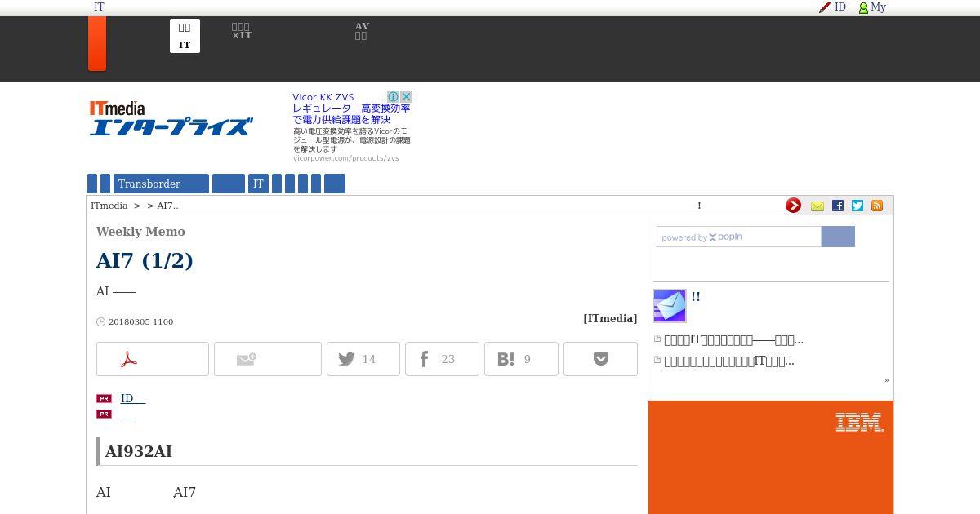
Task: Click the Weekly Memo series label
Action: pyautogui.click(x=140, y=232)
